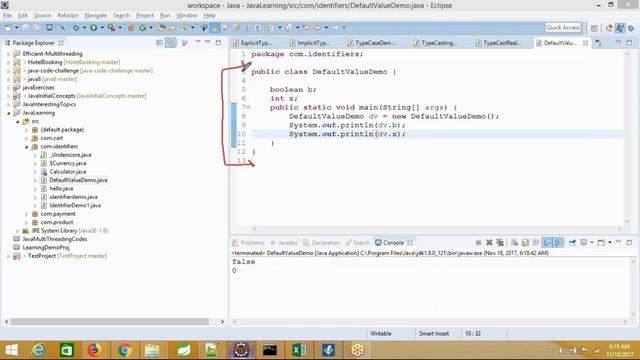Collapse the src folder node
This screenshot has width=640, height=360.
coord(18,122)
